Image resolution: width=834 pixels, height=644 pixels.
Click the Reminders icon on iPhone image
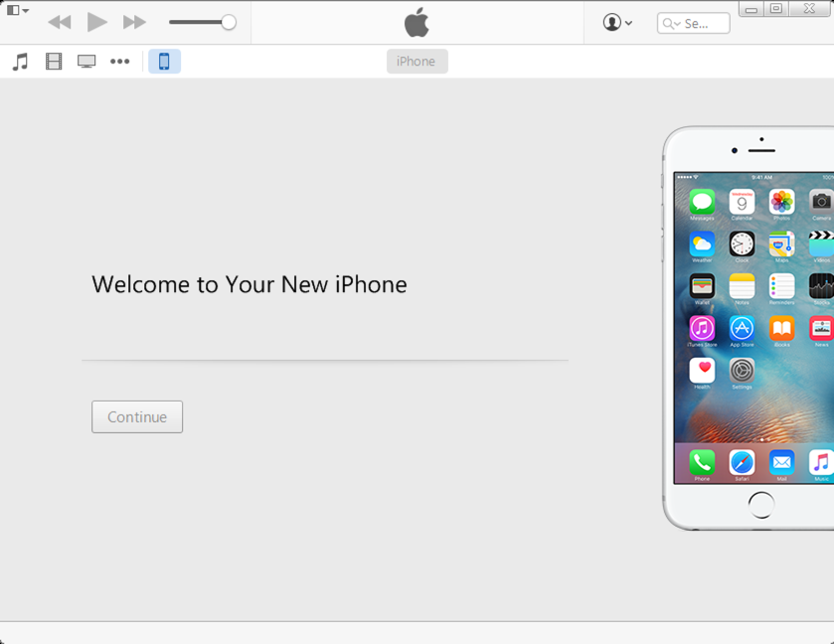coord(782,286)
